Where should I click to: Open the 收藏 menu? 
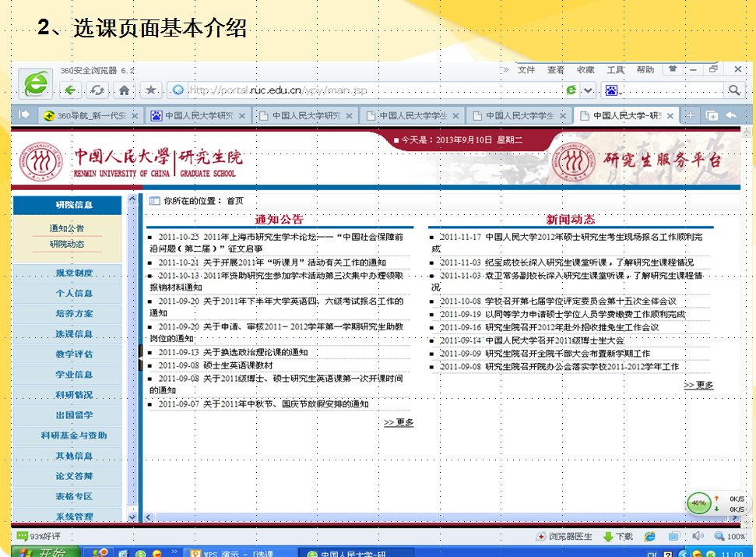tap(585, 70)
